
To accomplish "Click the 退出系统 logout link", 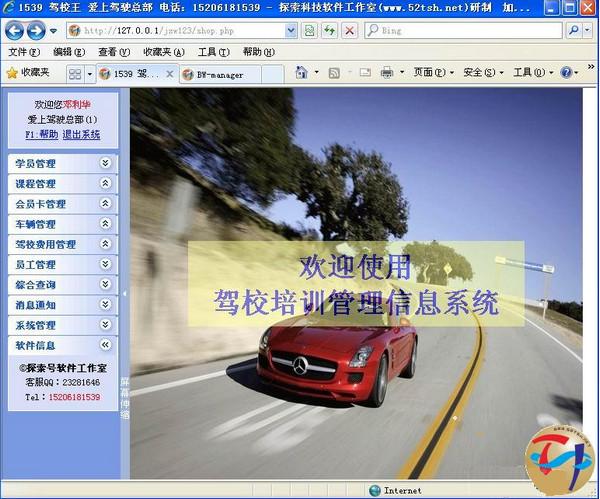I will 81,134.
